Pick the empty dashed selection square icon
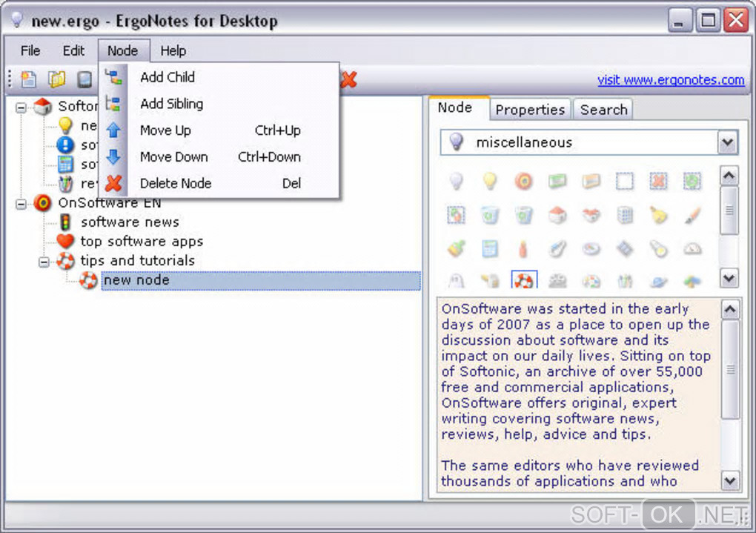Image resolution: width=756 pixels, height=533 pixels. point(625,181)
